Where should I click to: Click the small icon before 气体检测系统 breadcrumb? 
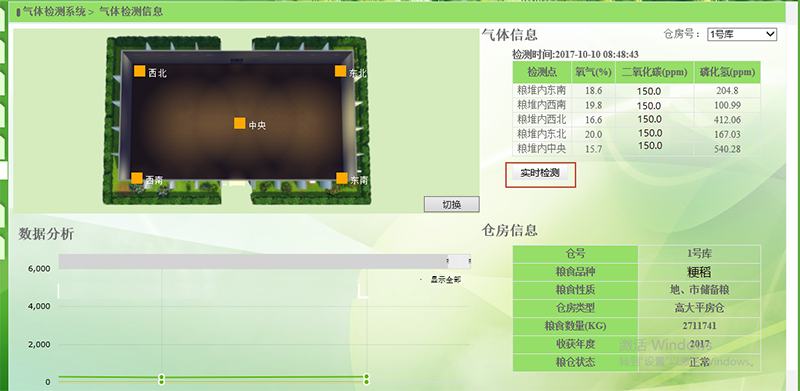(18, 12)
